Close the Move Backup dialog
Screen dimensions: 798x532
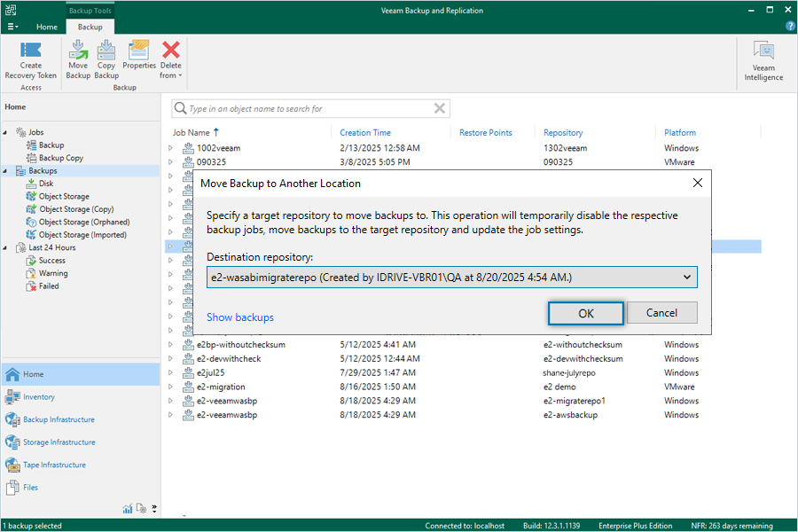697,183
